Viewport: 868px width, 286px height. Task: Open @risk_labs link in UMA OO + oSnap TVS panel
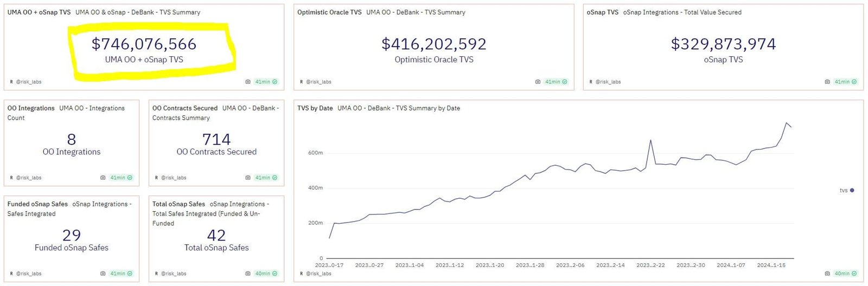[28, 82]
